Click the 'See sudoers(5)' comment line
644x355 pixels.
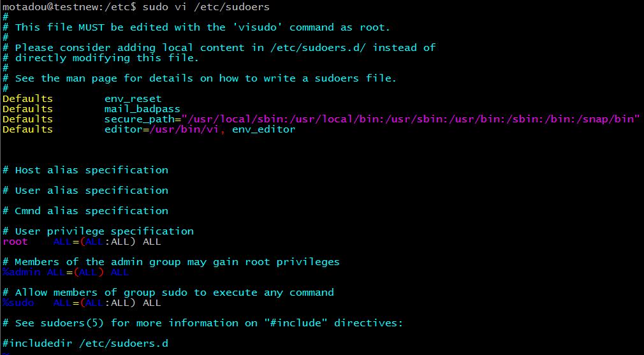pyautogui.click(x=203, y=323)
